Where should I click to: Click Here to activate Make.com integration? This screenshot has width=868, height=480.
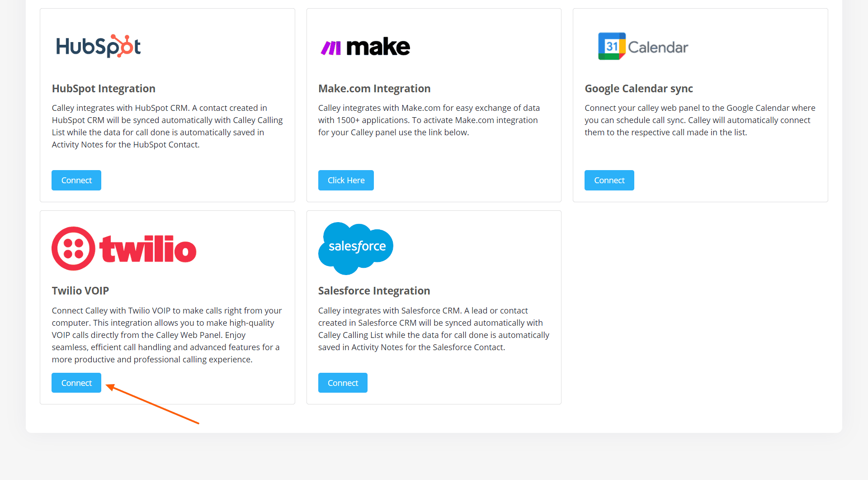pos(346,180)
